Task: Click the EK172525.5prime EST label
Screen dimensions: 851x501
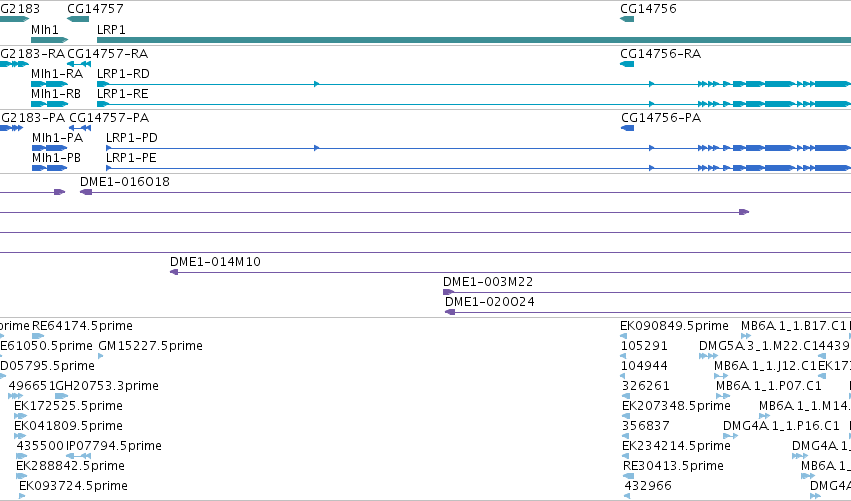Action: point(68,406)
